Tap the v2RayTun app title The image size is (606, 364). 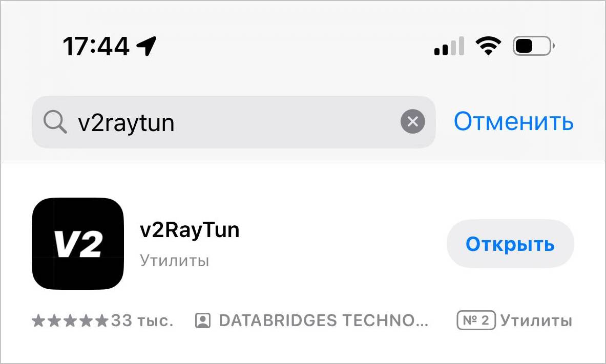tap(190, 230)
